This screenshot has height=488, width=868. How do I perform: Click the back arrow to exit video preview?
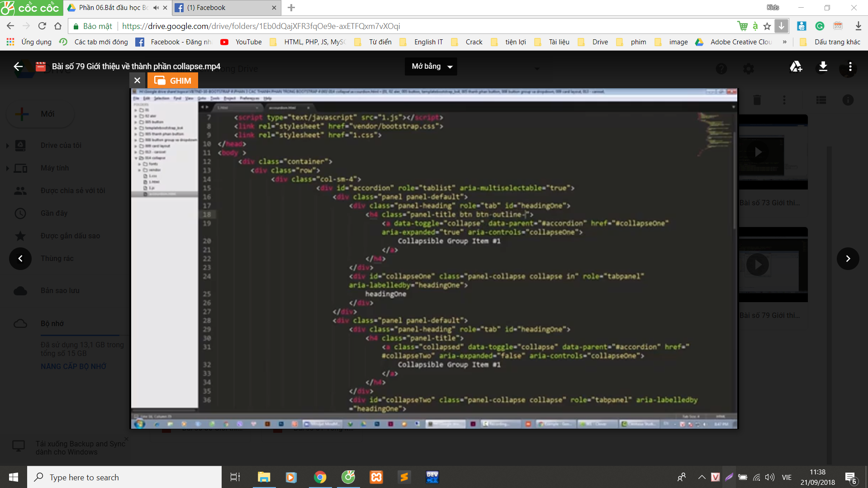18,66
